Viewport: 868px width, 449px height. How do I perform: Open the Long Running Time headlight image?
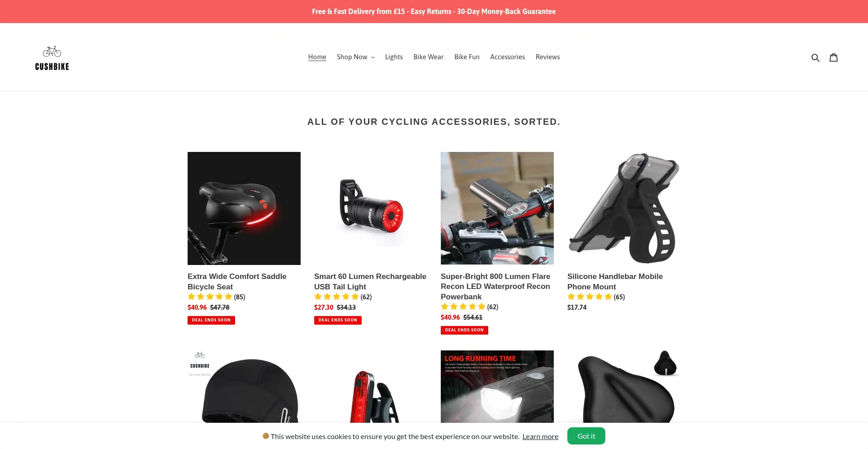pyautogui.click(x=497, y=387)
